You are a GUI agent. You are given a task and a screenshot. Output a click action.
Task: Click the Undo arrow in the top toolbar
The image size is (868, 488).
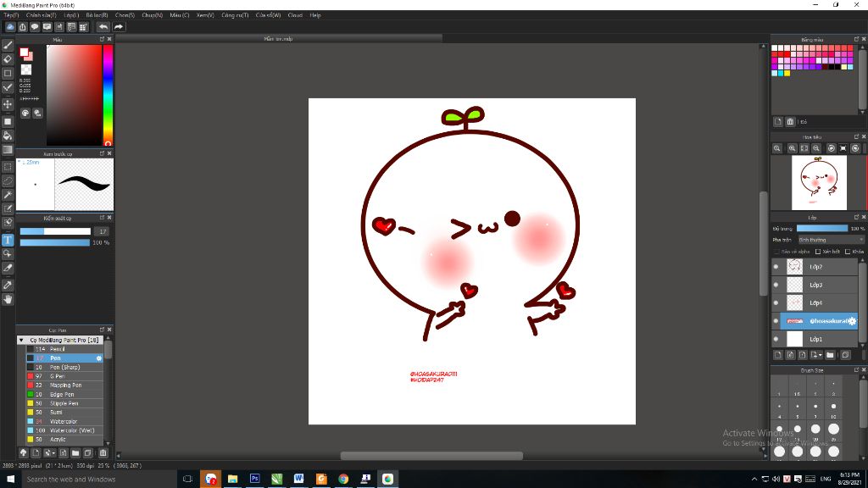click(103, 27)
